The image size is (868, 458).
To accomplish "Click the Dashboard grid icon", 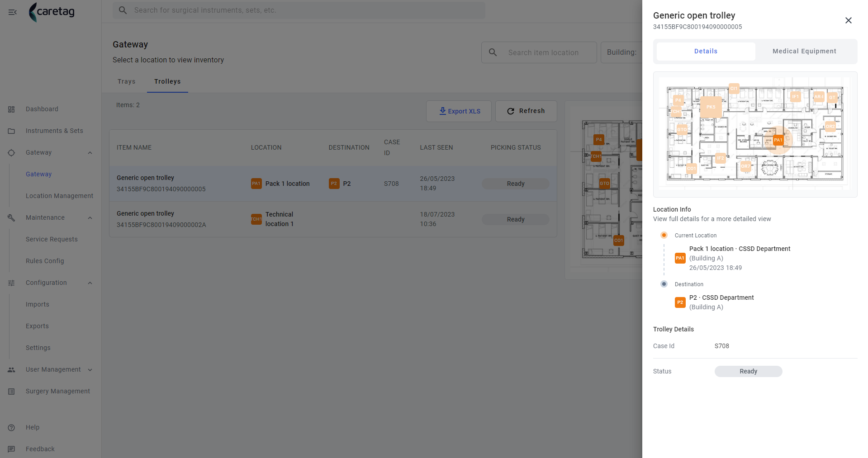I will pos(12,109).
